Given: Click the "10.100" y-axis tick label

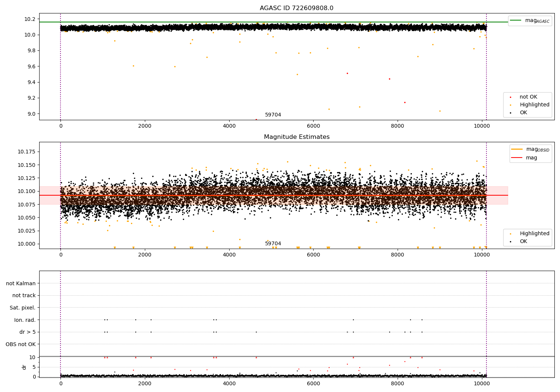Looking at the screenshot, I should [27, 191].
